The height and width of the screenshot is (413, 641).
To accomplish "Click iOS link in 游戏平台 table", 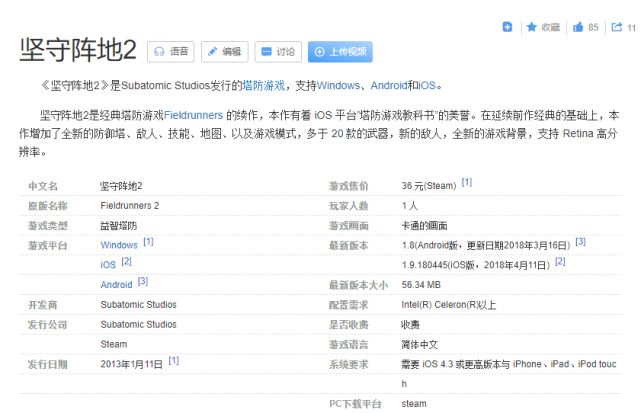I will (108, 265).
